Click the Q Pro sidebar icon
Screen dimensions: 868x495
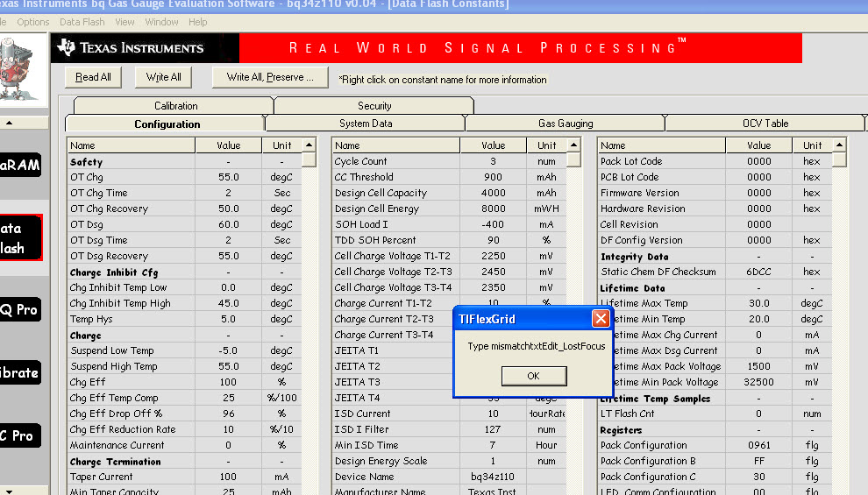(x=20, y=310)
